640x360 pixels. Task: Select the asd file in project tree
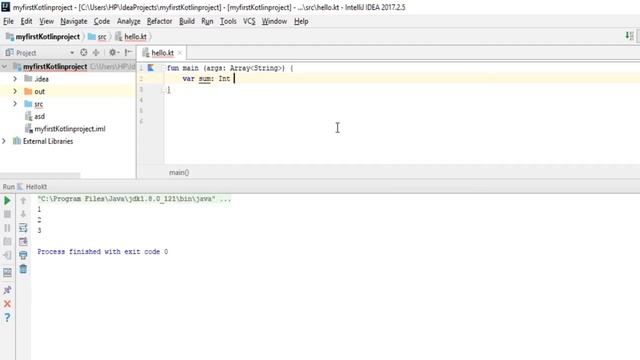click(40, 116)
